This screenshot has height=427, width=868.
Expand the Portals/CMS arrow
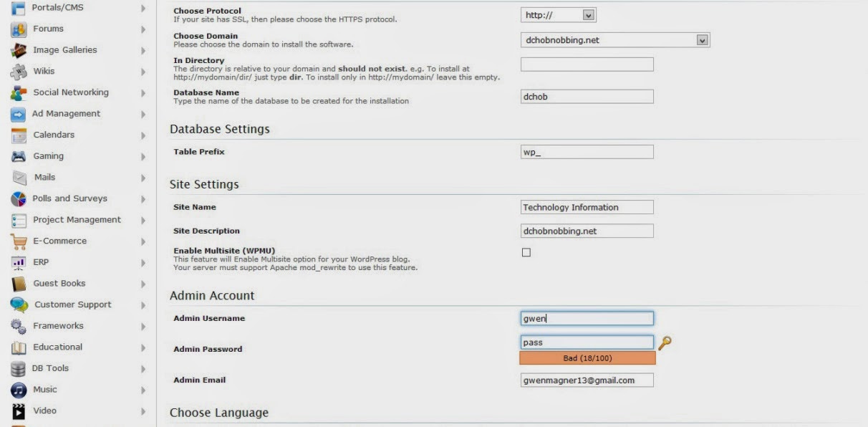(x=143, y=8)
